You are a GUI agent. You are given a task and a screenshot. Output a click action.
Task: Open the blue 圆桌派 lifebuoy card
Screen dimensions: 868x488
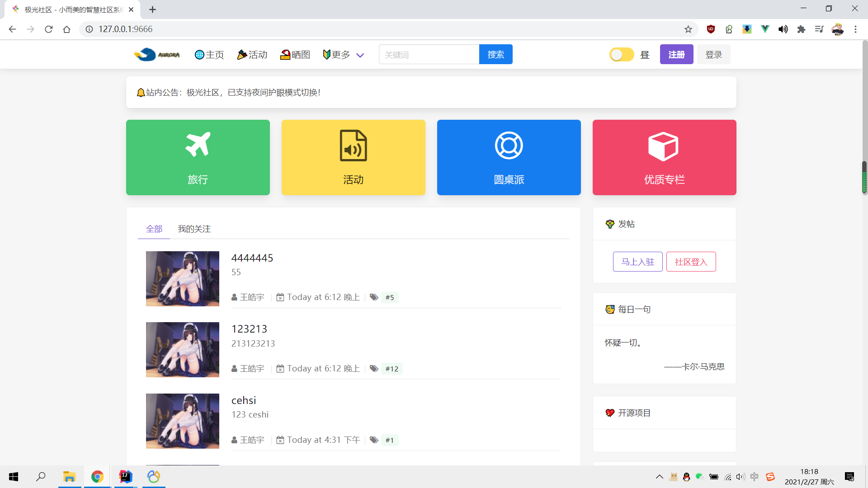pyautogui.click(x=509, y=157)
